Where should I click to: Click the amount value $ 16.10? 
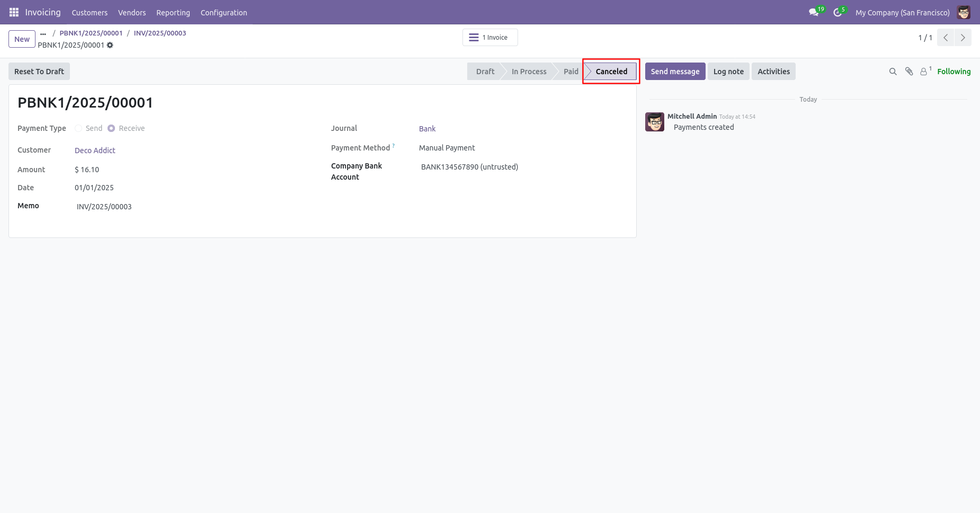coord(87,170)
